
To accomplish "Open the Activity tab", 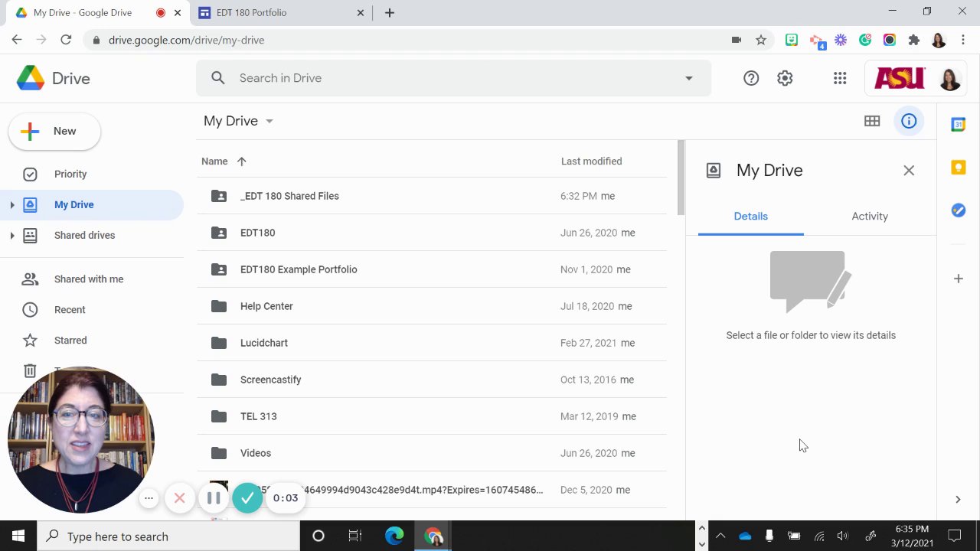I will pos(870,217).
